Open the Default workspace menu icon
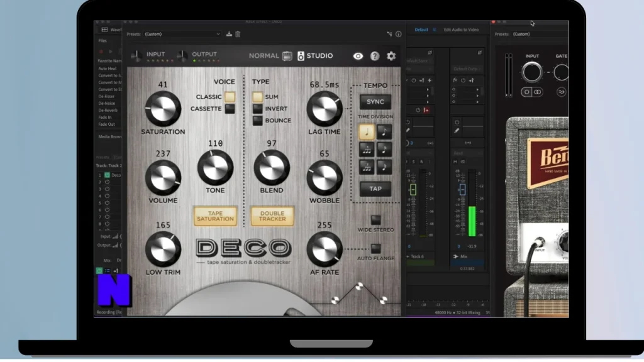644x362 pixels. click(x=434, y=30)
